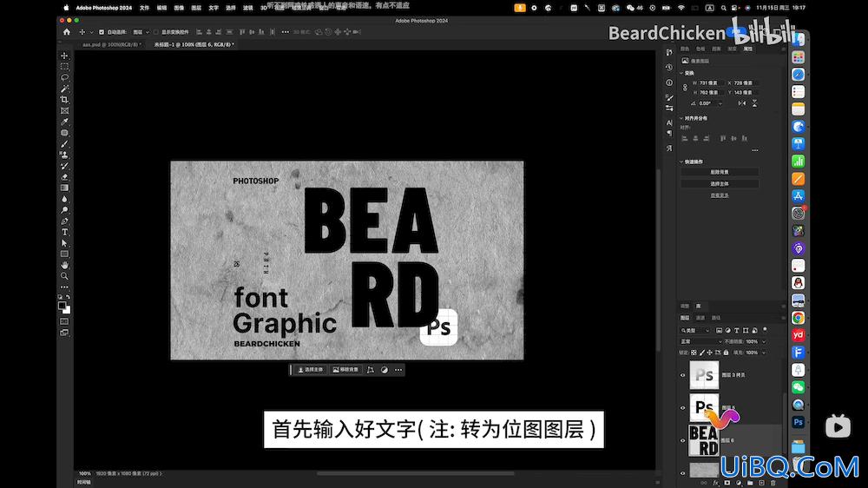Viewport: 868px width, 488px height.
Task: Toggle lock transparent pixels
Action: (x=694, y=353)
